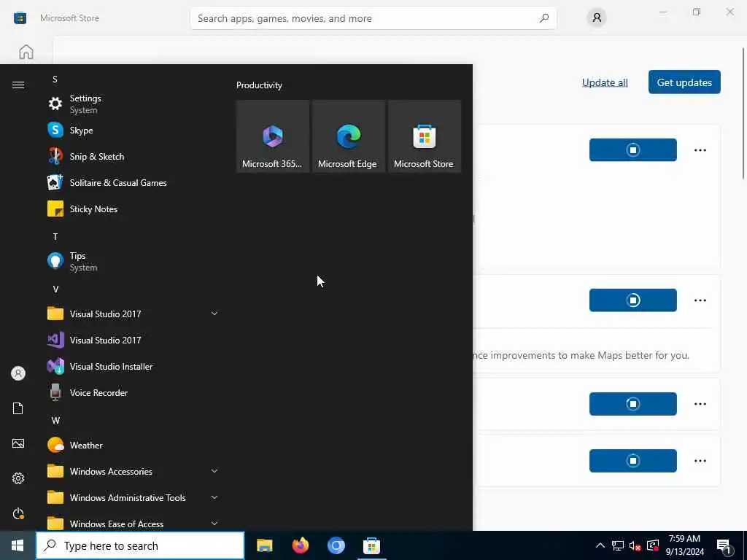Go to Home in Microsoft Store sidebar
The width and height of the screenshot is (747, 560).
tap(26, 52)
